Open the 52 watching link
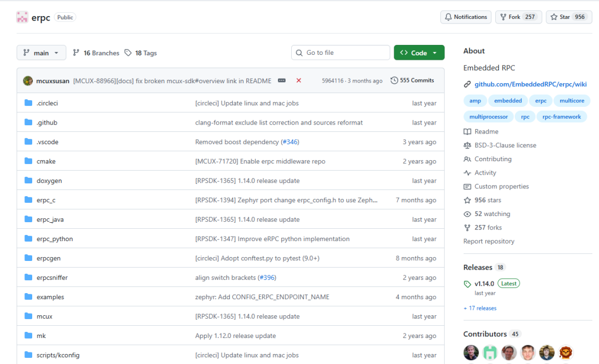 pyautogui.click(x=487, y=214)
